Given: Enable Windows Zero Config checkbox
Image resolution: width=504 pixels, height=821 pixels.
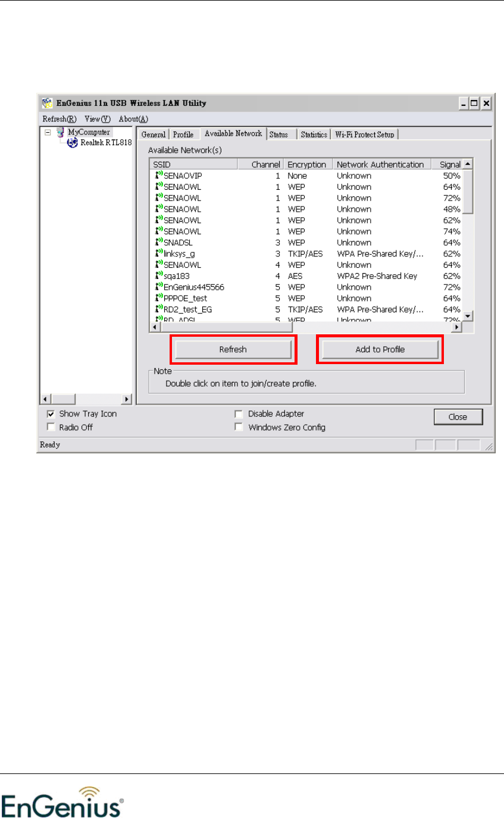Looking at the screenshot, I should (239, 427).
